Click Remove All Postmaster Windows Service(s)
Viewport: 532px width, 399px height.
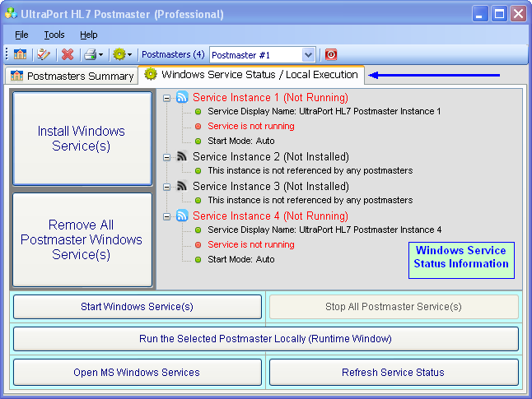[x=82, y=239]
